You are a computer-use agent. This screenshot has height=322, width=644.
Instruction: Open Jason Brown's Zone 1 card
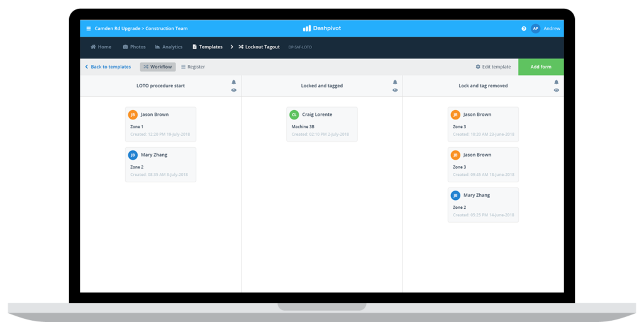(x=160, y=125)
